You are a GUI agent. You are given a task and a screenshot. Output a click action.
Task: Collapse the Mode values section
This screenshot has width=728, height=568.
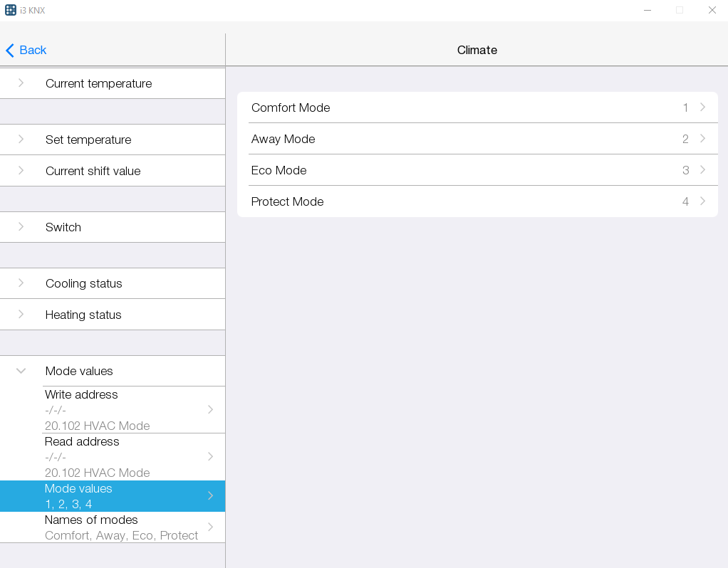pyautogui.click(x=21, y=371)
